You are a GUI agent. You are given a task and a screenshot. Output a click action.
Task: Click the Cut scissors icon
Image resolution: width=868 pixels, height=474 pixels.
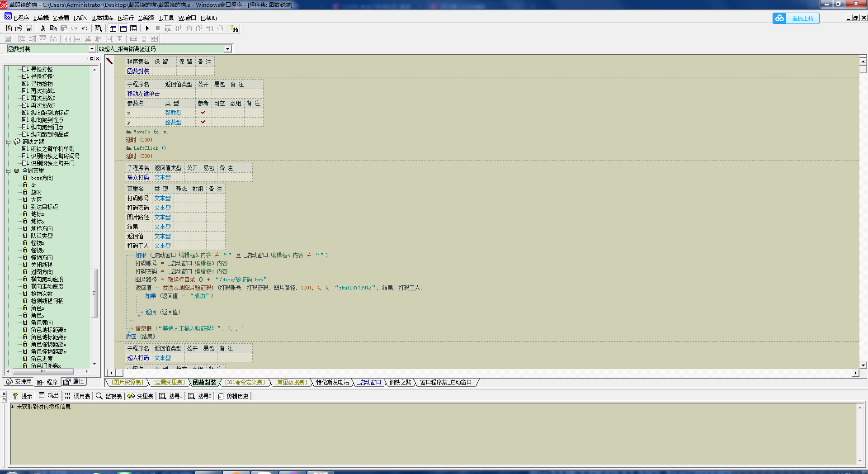43,28
